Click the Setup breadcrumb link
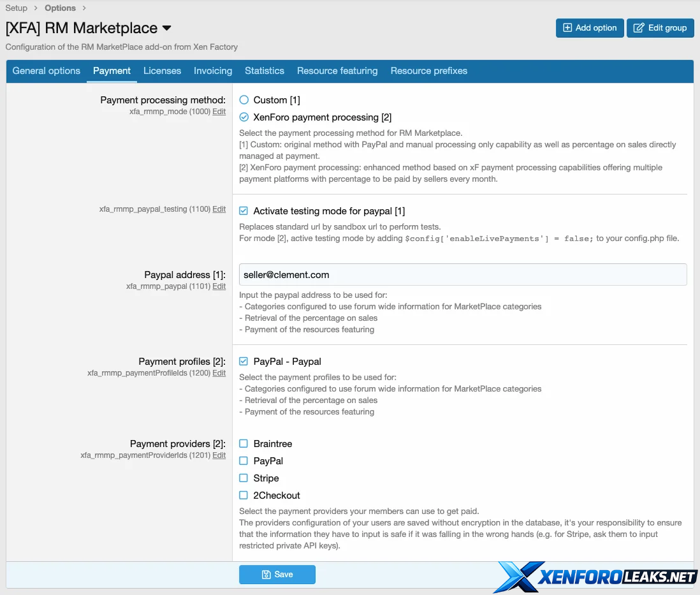Viewport: 700px width, 595px height. (17, 8)
